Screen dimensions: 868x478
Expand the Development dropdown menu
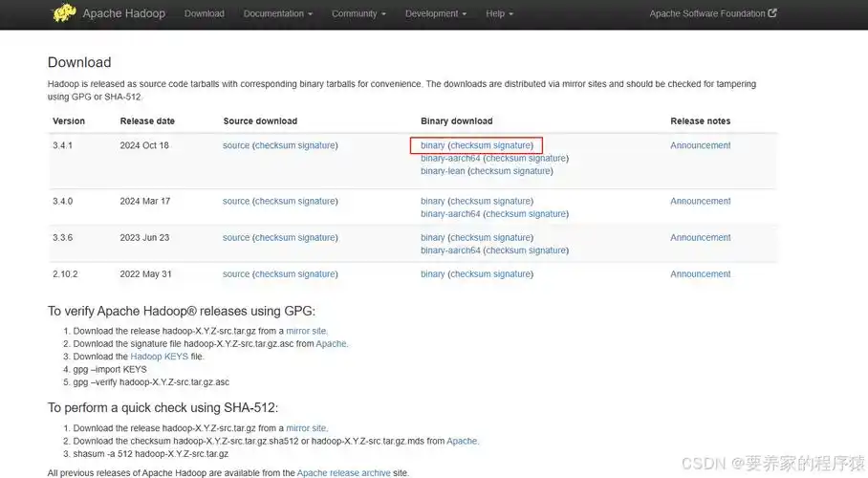pos(436,13)
